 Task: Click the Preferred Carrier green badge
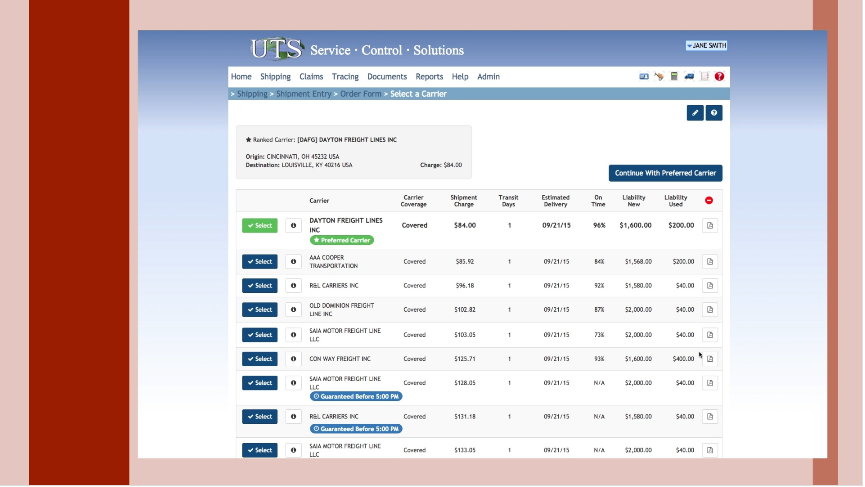point(342,240)
